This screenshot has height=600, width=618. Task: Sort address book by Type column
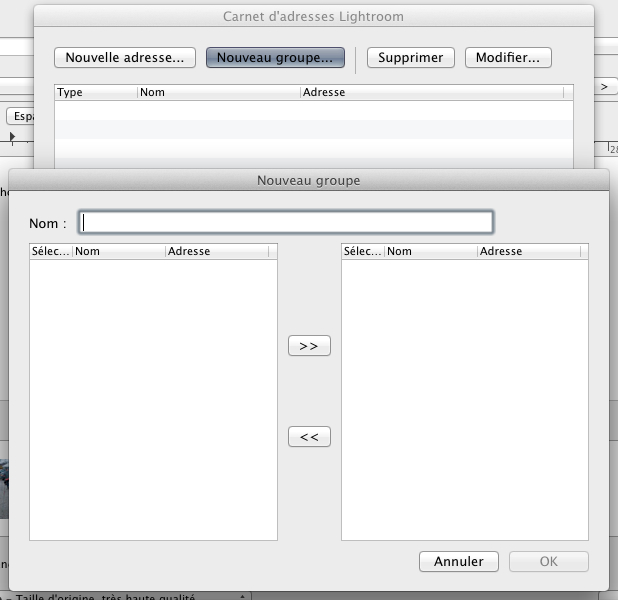click(x=96, y=92)
